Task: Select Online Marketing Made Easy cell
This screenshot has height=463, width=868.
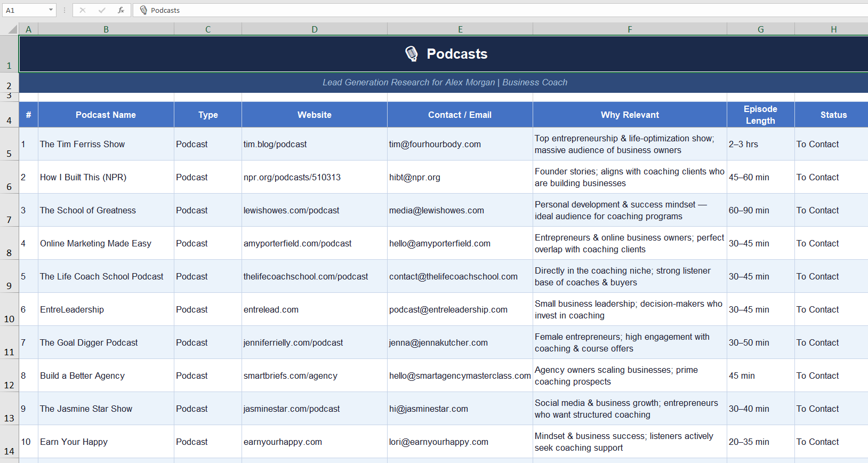Action: 106,243
